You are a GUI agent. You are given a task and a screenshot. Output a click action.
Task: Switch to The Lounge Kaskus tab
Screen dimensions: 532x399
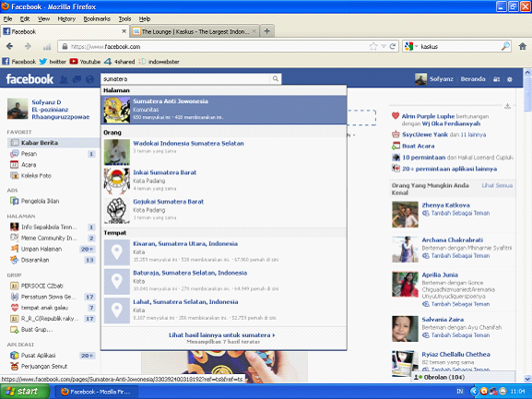(195, 31)
